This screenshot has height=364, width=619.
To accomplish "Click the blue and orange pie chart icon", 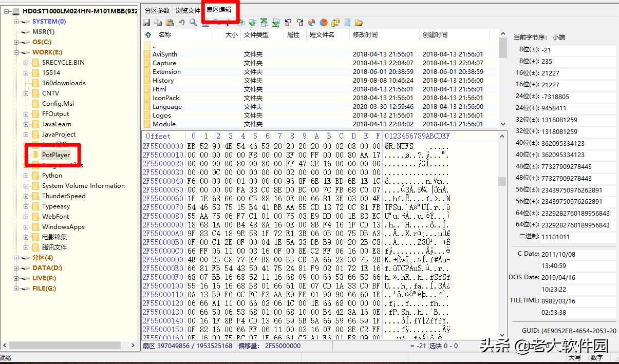I will [324, 23].
